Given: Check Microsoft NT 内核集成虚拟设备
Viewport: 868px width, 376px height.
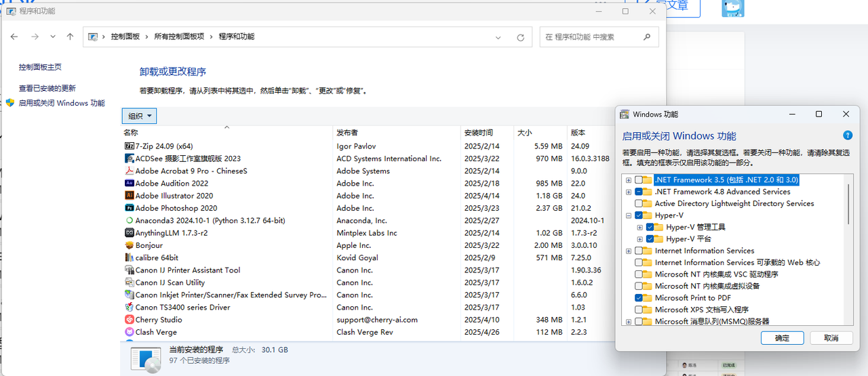Looking at the screenshot, I should (x=639, y=286).
